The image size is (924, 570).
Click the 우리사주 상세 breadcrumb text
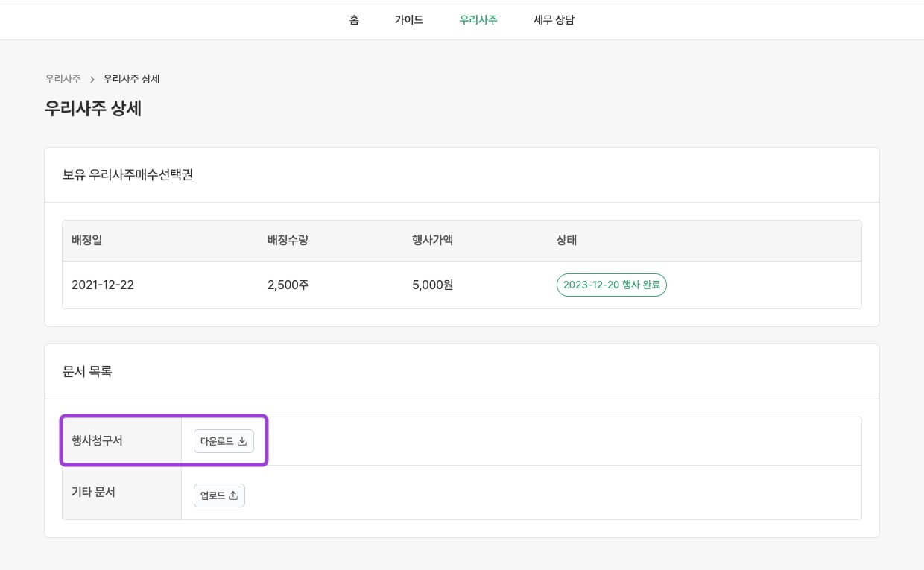point(131,79)
